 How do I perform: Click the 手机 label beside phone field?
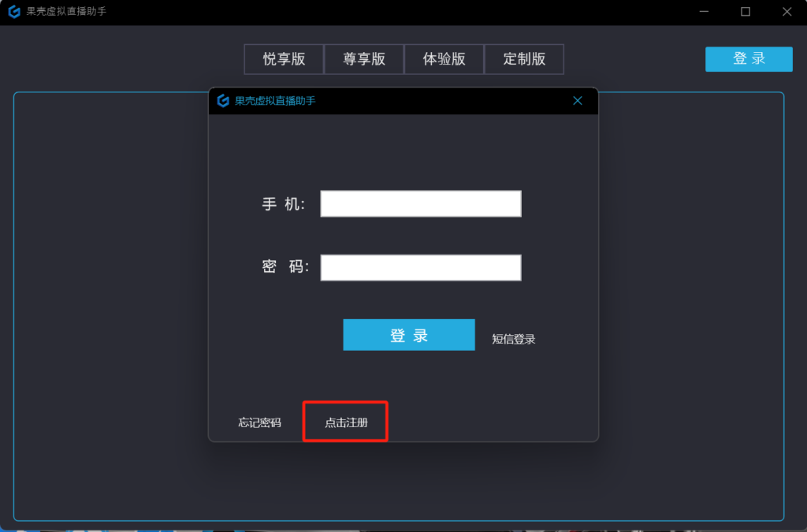coord(284,204)
